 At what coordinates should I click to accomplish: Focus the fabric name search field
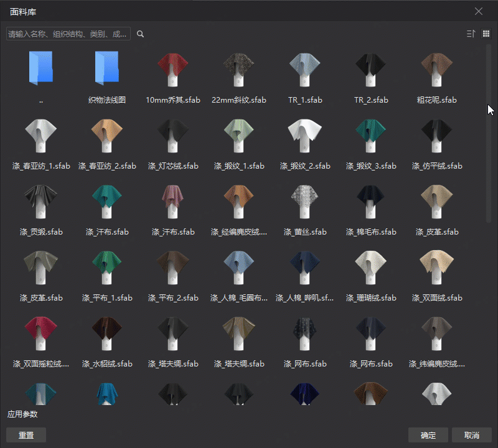pyautogui.click(x=68, y=34)
